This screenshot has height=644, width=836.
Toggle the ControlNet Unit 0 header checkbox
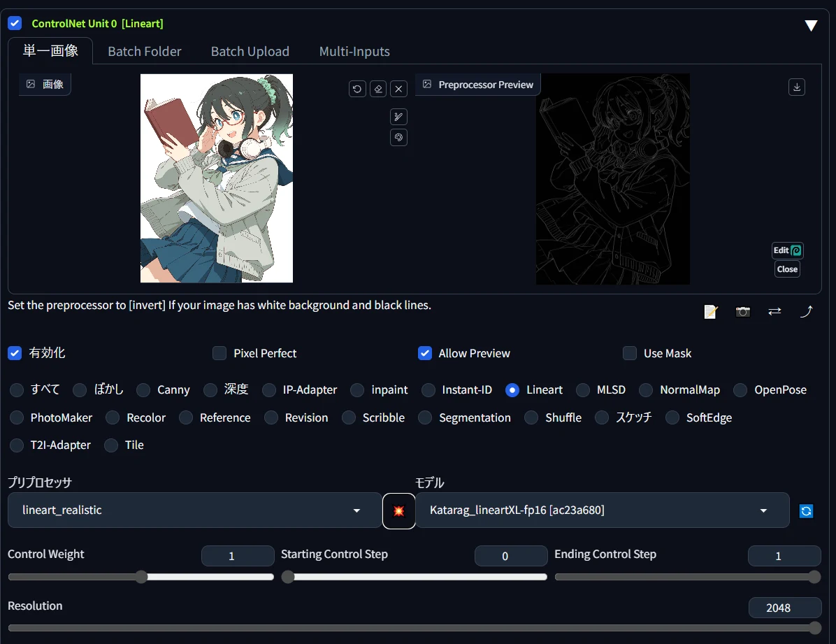15,24
